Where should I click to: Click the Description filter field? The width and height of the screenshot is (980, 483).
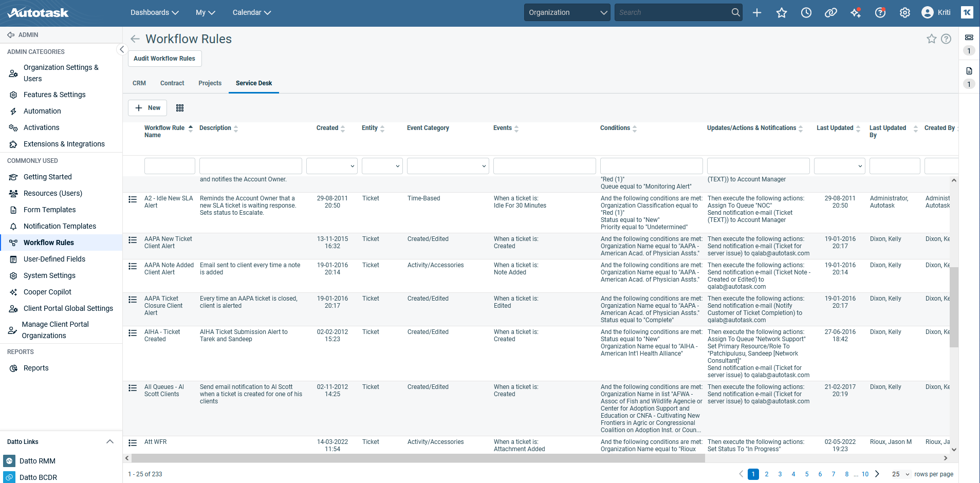(x=251, y=166)
